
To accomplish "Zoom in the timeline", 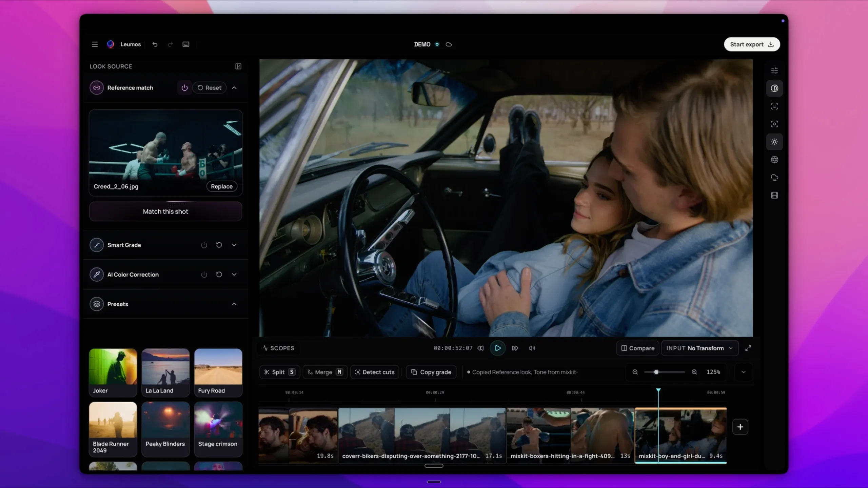I will point(694,372).
